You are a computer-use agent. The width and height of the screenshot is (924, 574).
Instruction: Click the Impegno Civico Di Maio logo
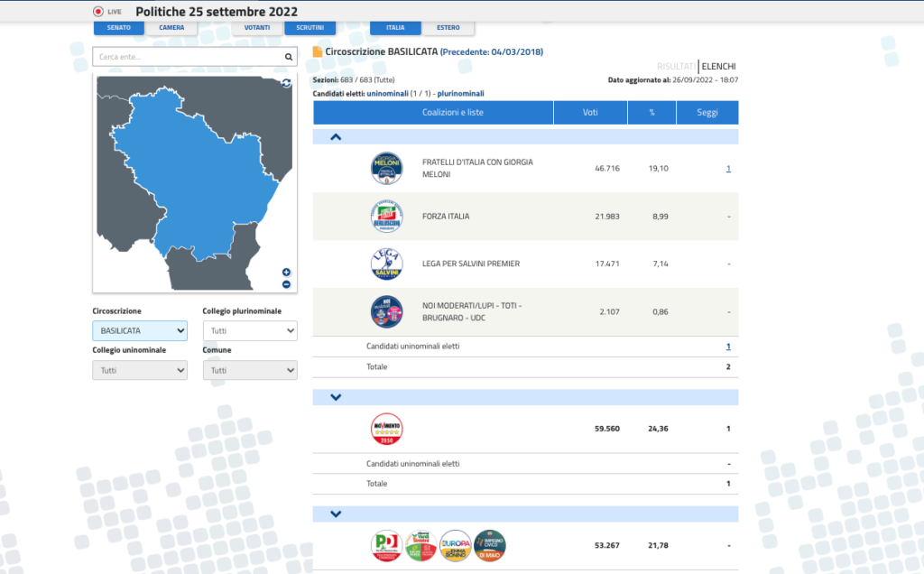coord(490,546)
